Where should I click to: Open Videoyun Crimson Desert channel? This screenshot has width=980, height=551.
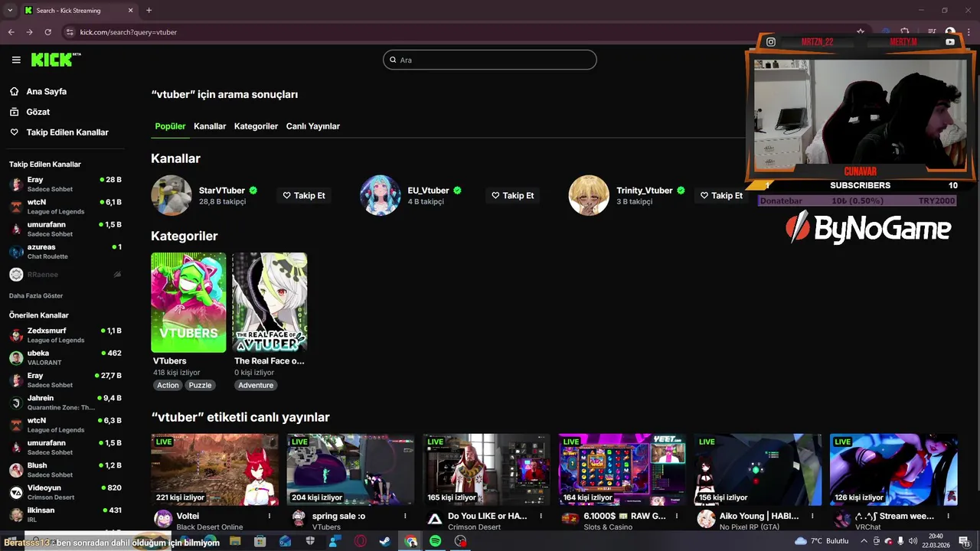[65, 492]
